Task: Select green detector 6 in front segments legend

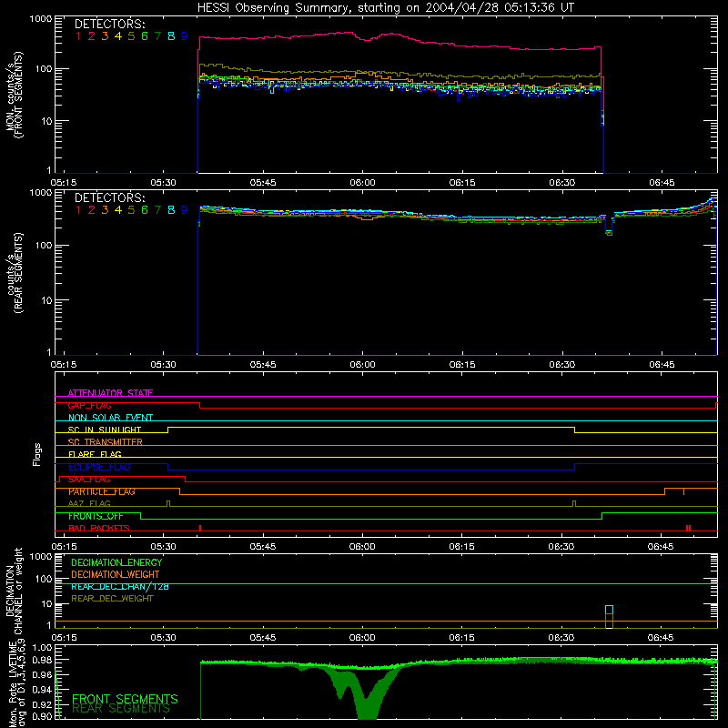Action: 145,36
